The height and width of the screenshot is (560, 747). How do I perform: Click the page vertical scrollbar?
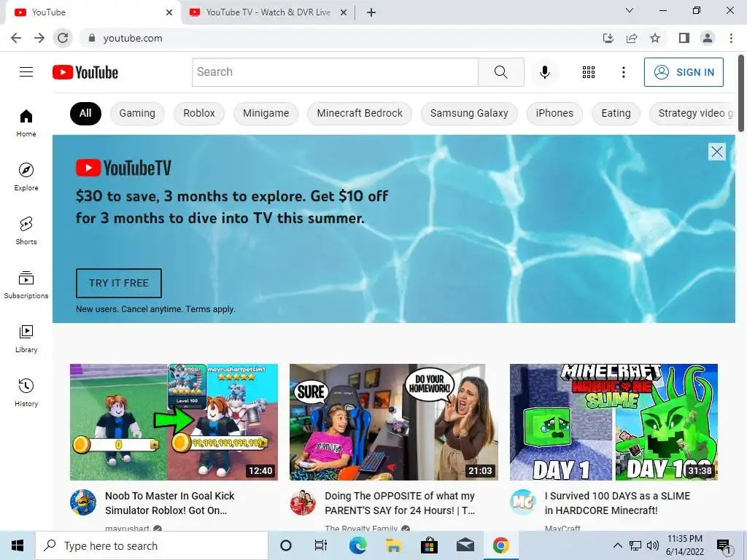(x=741, y=93)
